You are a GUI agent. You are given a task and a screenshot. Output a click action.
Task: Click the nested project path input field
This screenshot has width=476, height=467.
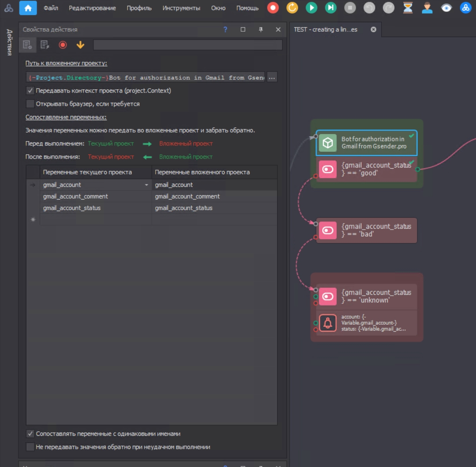145,78
